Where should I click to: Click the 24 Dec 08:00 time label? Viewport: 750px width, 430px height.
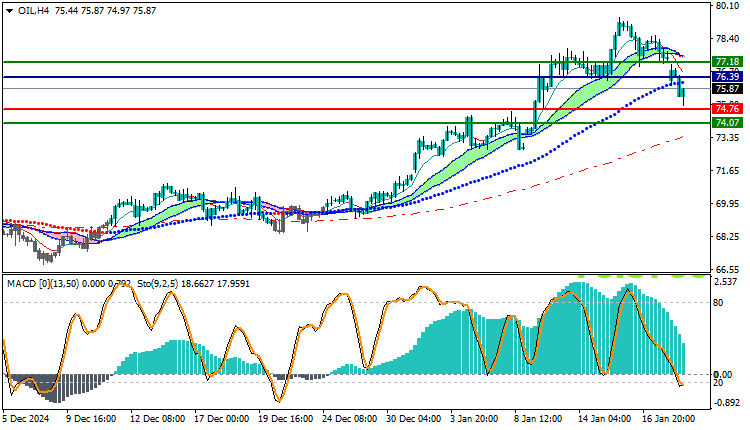[x=350, y=419]
